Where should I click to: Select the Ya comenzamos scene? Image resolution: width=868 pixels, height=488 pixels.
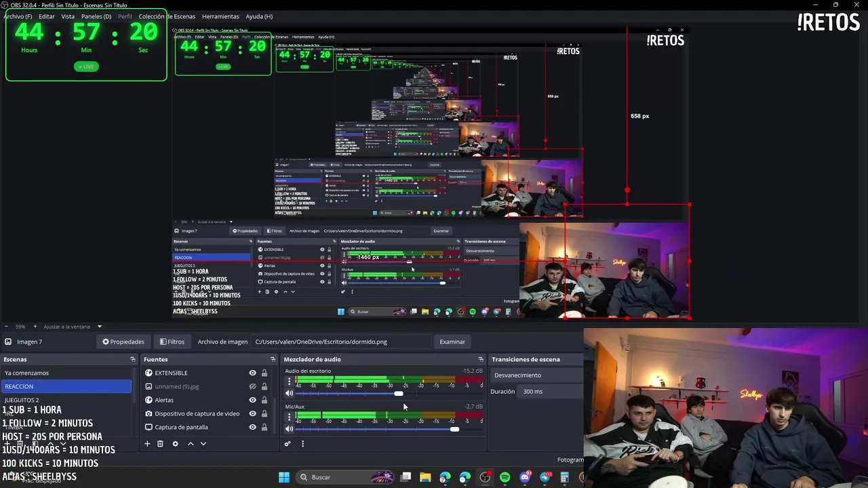pyautogui.click(x=66, y=373)
